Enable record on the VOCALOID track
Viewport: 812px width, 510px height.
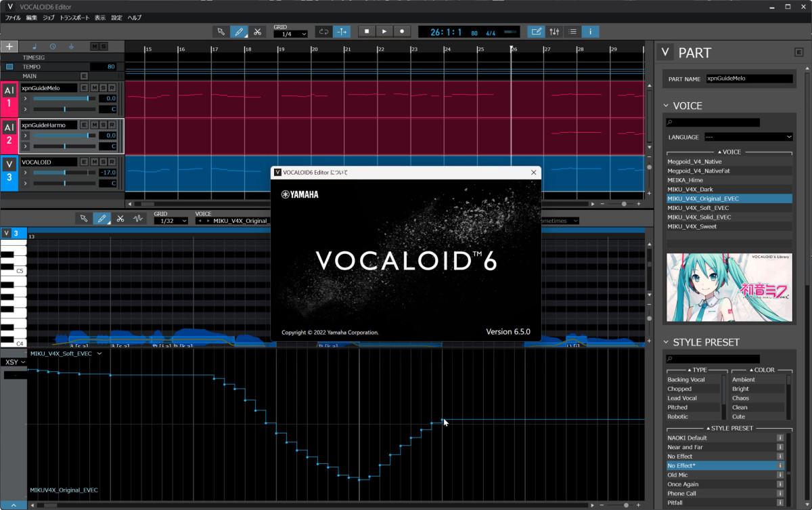(x=112, y=162)
